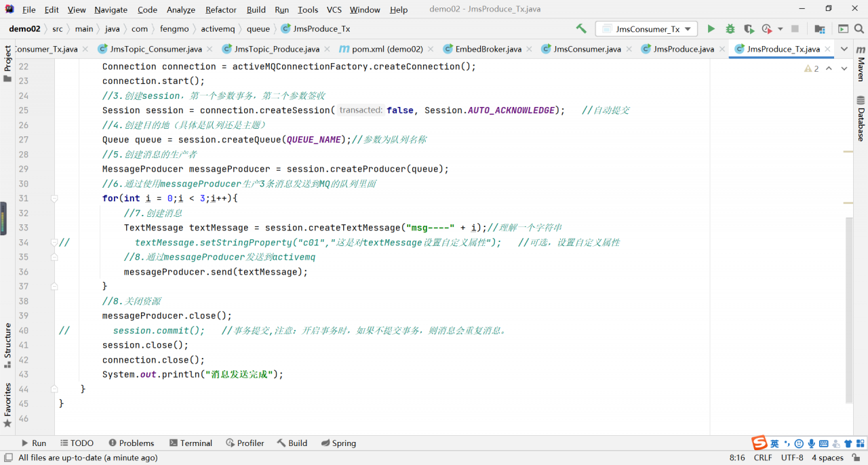Run with Coverage shield icon
Viewport: 868px width, 465px height.
coord(749,29)
